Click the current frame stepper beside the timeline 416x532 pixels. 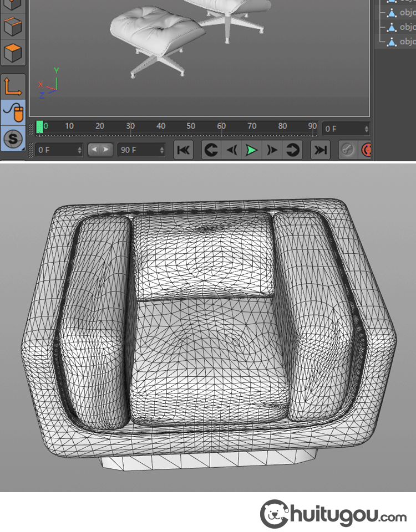pos(366,129)
